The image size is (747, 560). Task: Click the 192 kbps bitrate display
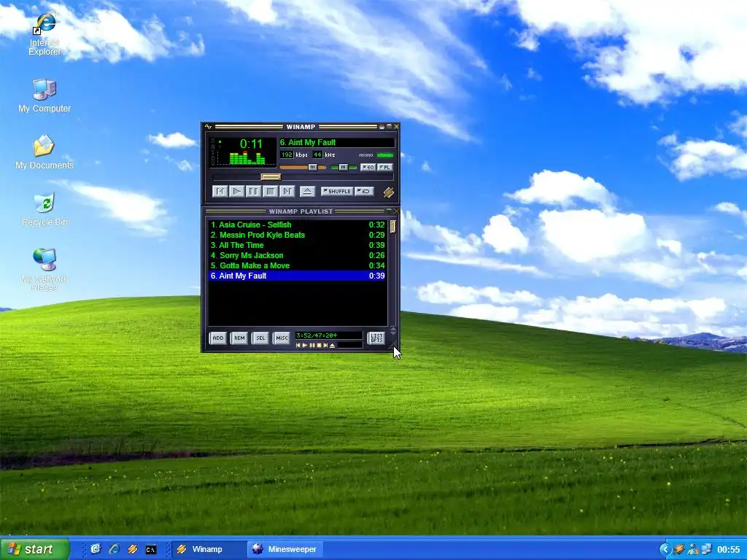coord(287,155)
